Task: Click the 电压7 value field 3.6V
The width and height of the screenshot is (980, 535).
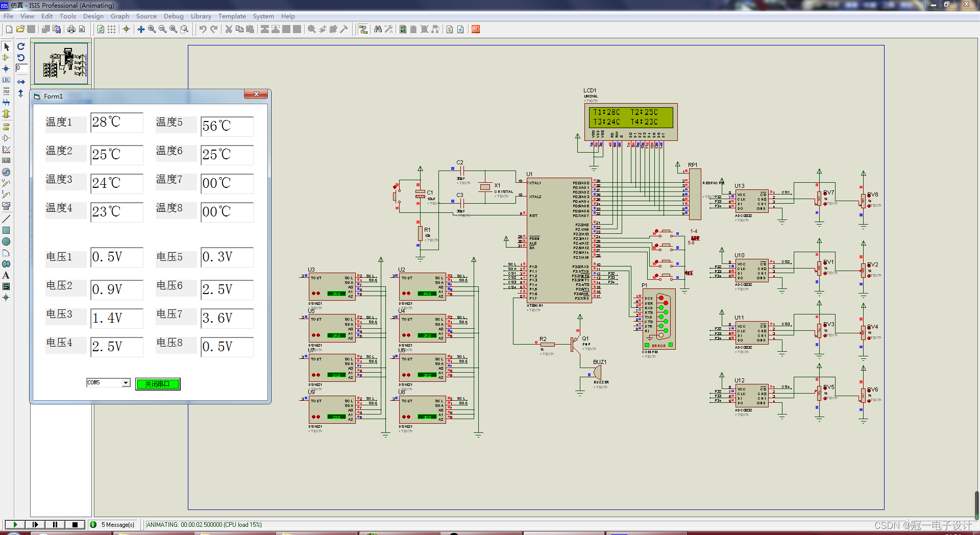Action: point(227,318)
